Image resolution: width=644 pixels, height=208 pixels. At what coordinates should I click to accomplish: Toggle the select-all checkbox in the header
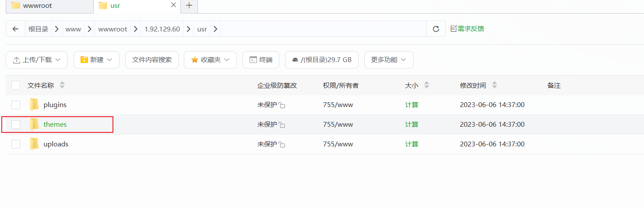[x=16, y=85]
